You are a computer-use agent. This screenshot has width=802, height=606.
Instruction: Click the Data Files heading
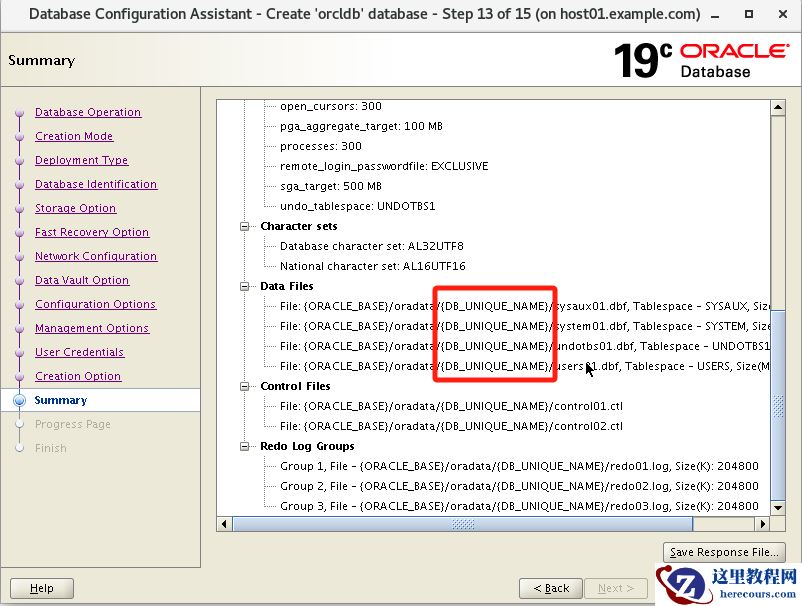click(286, 286)
